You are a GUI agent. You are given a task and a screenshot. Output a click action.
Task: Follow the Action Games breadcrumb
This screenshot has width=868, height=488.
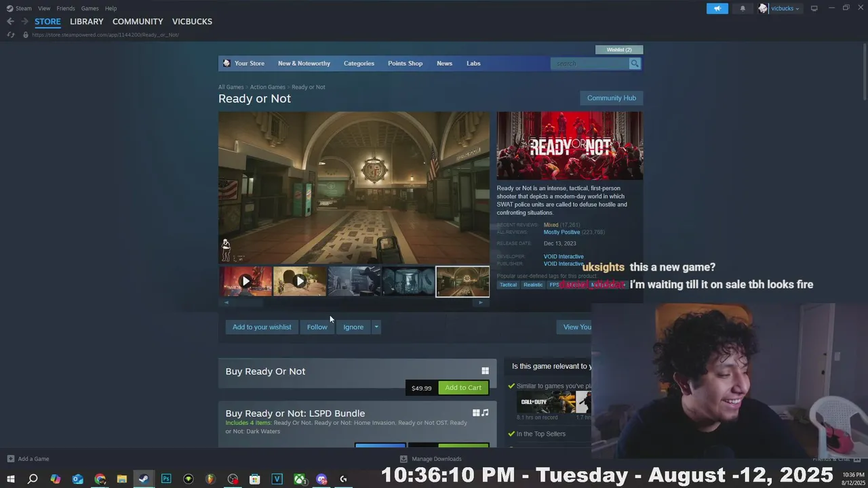267,87
